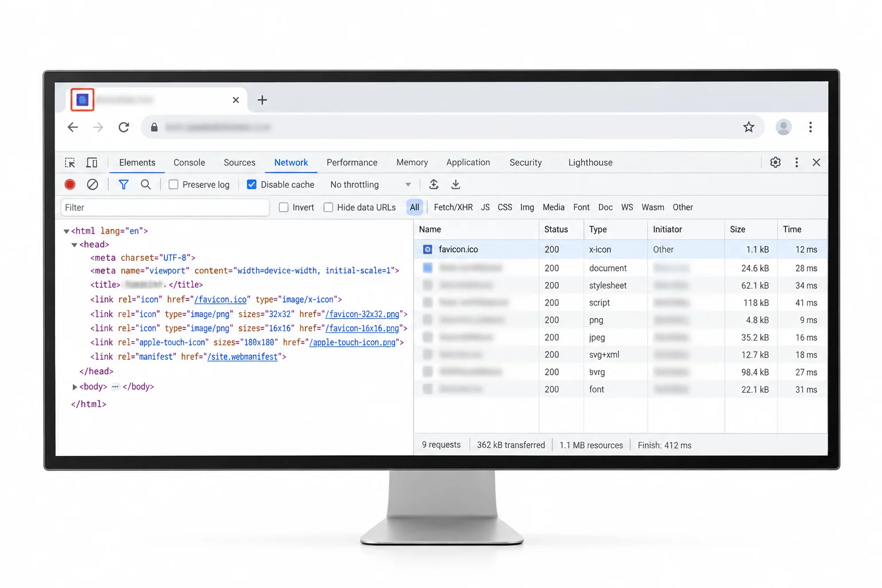Check the Hide data URLs checkbox
Screen dimensions: 882x588
click(x=328, y=207)
